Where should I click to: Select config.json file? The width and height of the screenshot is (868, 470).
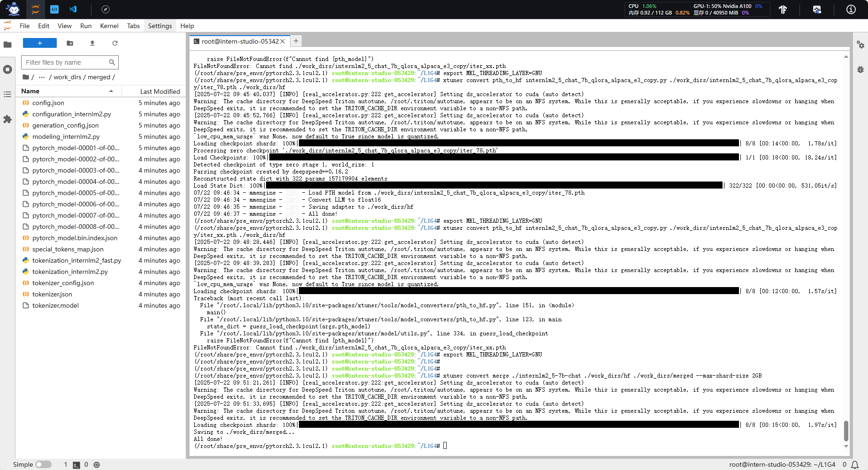click(101, 103)
